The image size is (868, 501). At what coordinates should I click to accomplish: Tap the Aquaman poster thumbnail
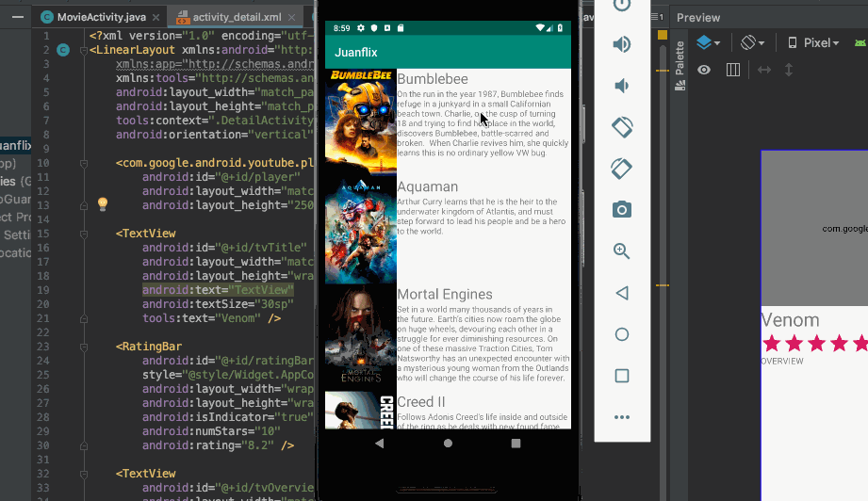(361, 230)
